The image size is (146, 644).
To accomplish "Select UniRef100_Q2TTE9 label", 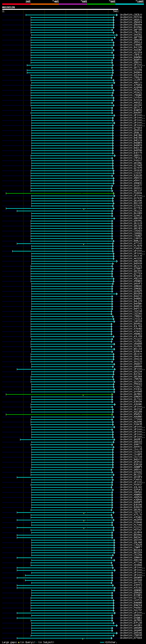I will point(131,274).
